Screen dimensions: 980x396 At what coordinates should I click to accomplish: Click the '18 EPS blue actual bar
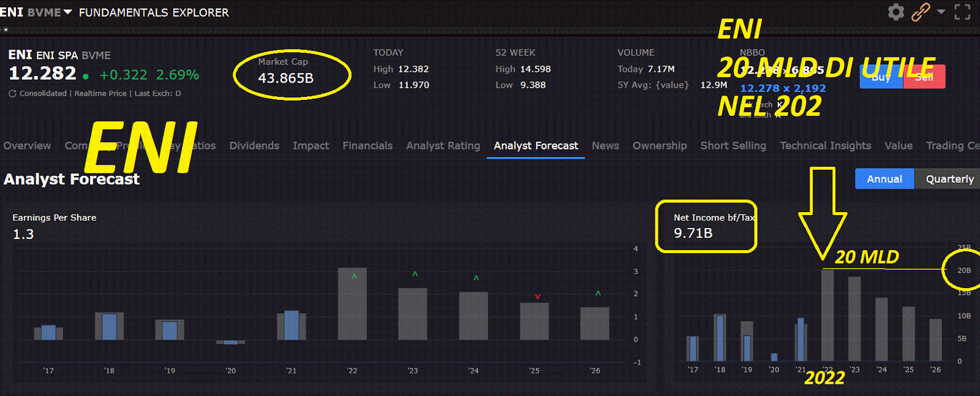[x=110, y=327]
